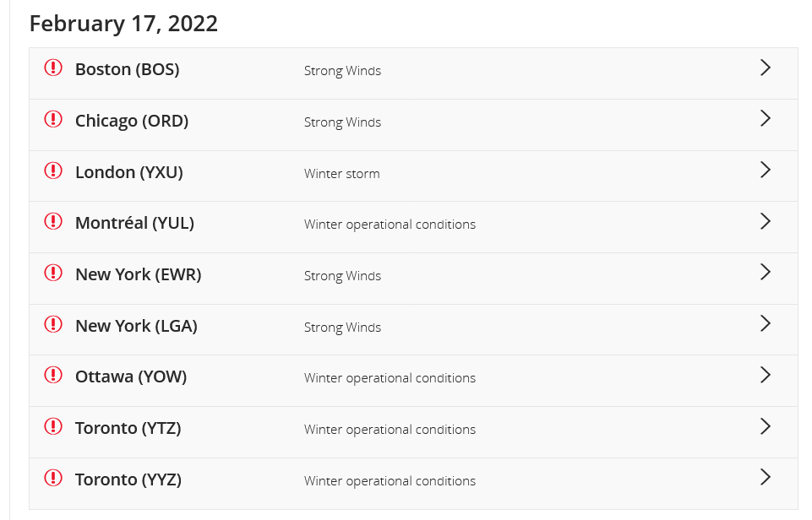
Task: Click the Strong Winds label for Boston
Action: [x=342, y=71]
